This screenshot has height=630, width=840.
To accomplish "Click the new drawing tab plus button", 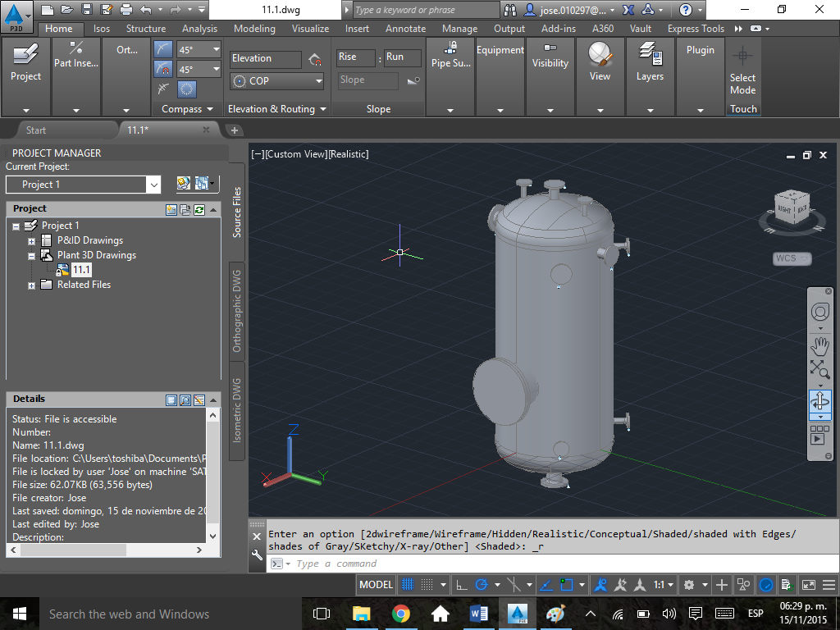I will (x=234, y=130).
